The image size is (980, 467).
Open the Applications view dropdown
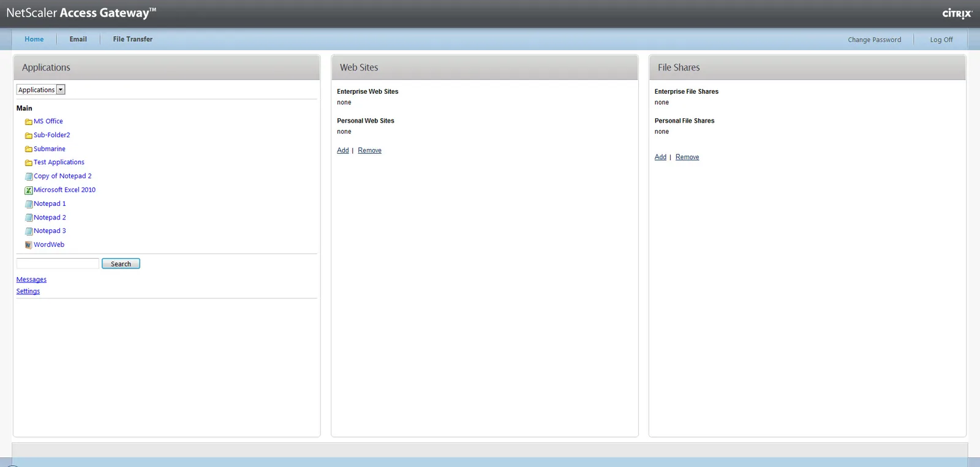click(40, 89)
